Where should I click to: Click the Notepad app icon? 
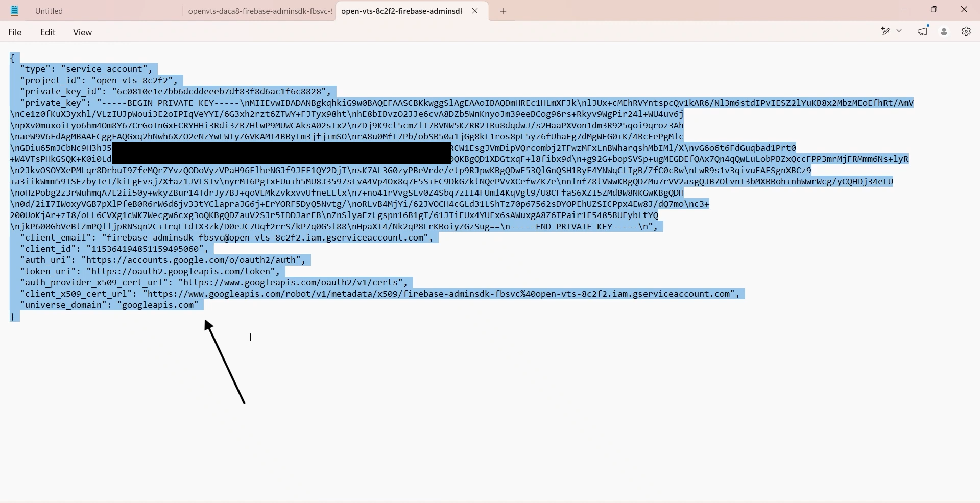15,11
